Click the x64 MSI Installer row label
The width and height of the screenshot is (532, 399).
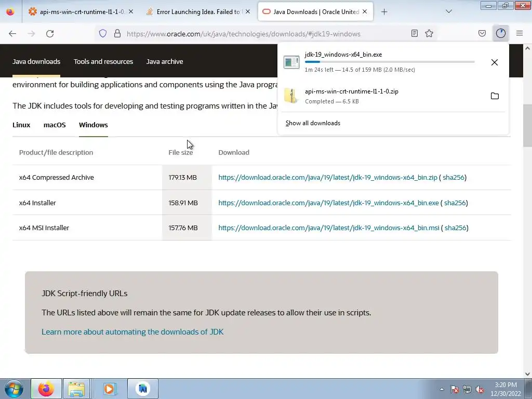click(x=44, y=228)
